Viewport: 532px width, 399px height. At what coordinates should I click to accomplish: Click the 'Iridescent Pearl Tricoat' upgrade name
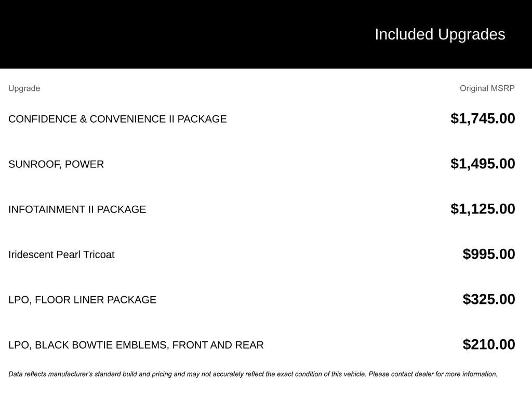tap(61, 255)
